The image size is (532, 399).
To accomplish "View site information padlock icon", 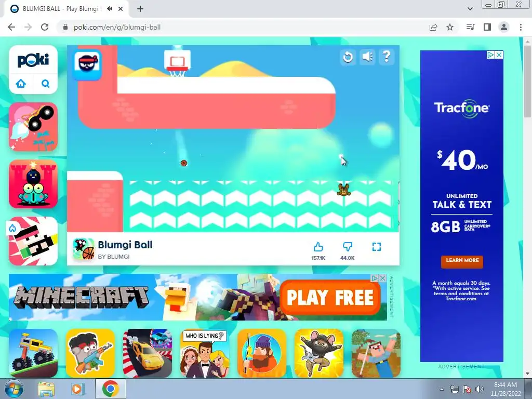I will tap(65, 27).
